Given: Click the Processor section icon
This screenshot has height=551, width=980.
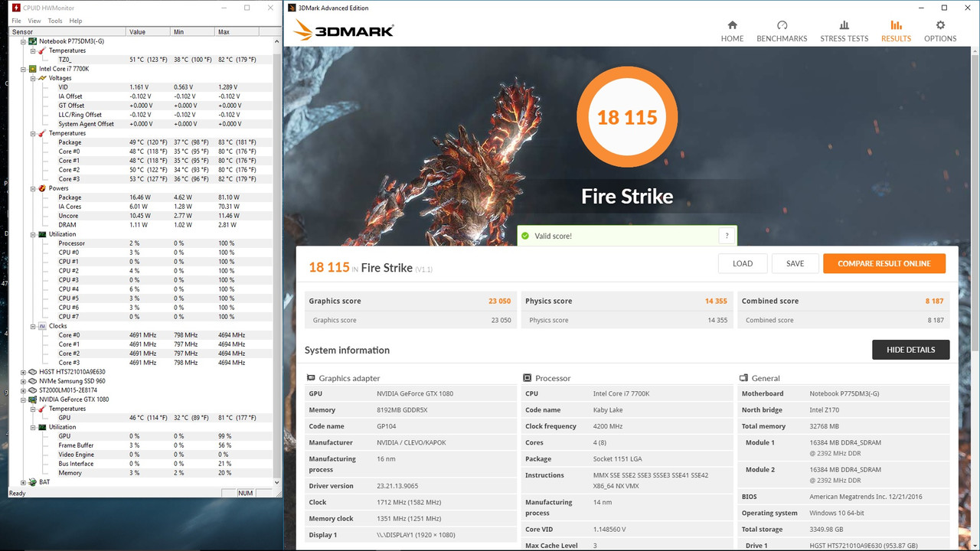Looking at the screenshot, I should (527, 378).
